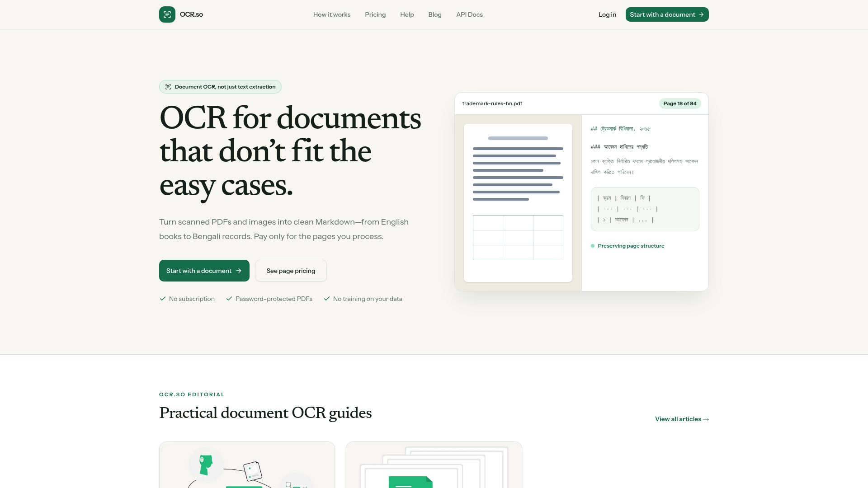Open View all articles link
This screenshot has height=488, width=868.
point(682,419)
